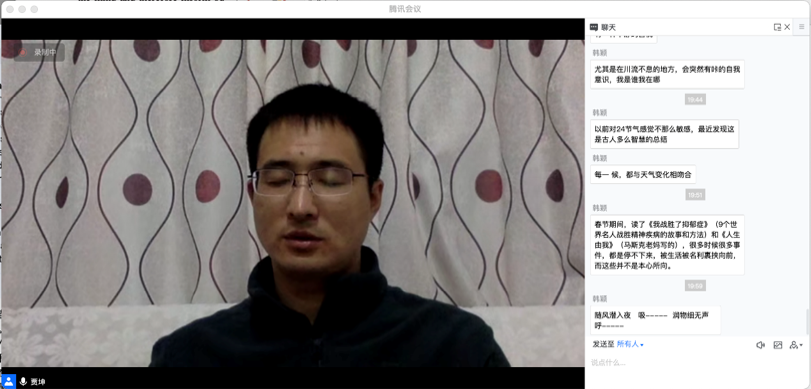Toggle the microphone icon beside 贾坤
This screenshot has width=811, height=389.
coord(23,382)
